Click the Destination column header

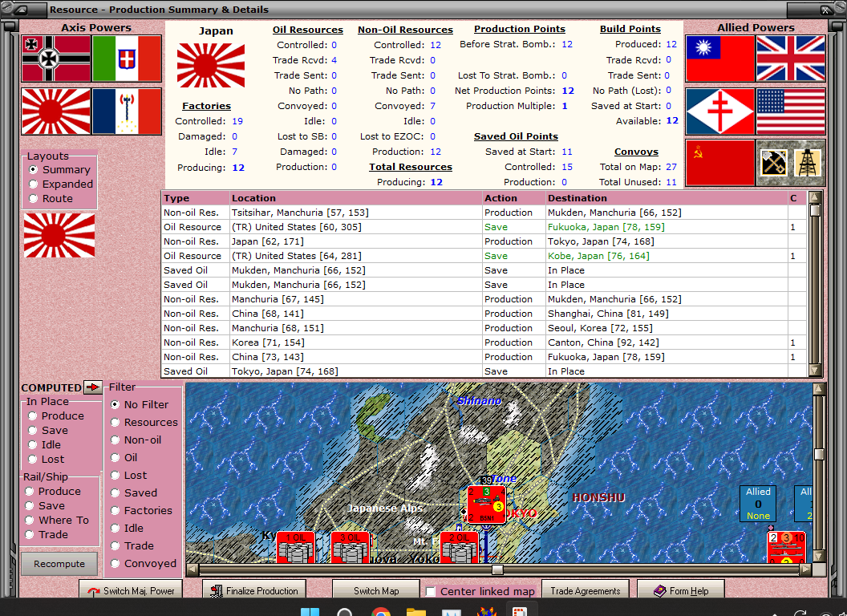click(x=667, y=198)
